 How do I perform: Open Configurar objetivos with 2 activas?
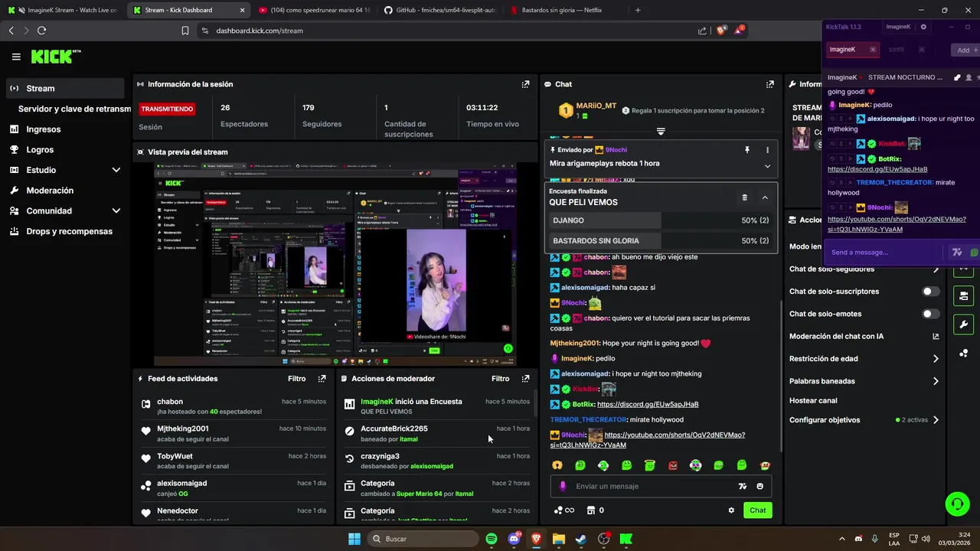coord(864,420)
